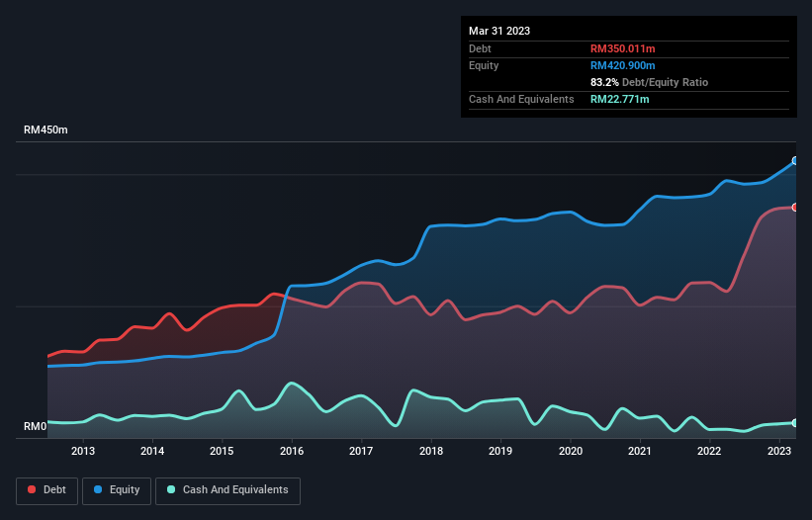The width and height of the screenshot is (812, 520).
Task: Select the 2015 x-axis label
Action: coord(222,451)
